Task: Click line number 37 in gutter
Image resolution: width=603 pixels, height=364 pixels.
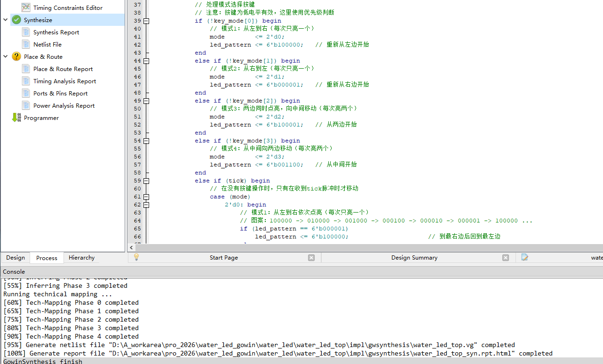Action: (x=137, y=5)
